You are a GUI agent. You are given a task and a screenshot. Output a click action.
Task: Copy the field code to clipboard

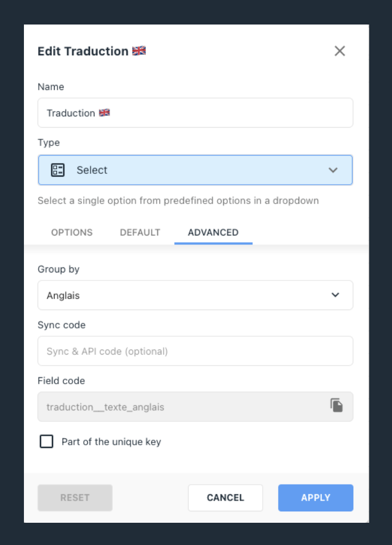336,405
